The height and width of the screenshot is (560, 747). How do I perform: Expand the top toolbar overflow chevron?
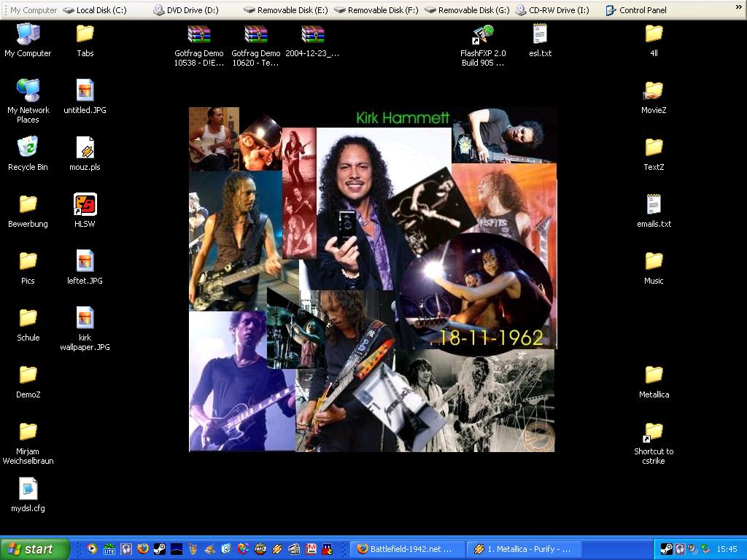point(738,8)
